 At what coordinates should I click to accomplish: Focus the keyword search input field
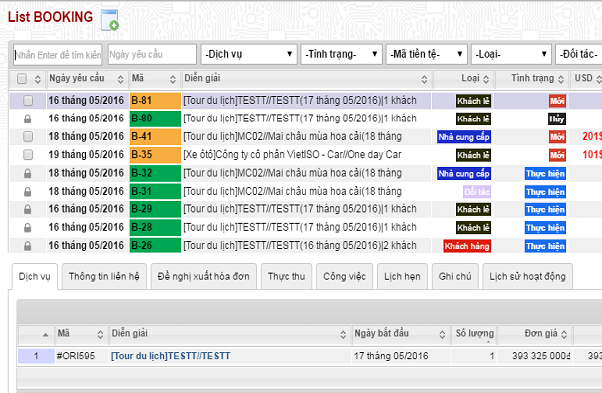tap(58, 54)
